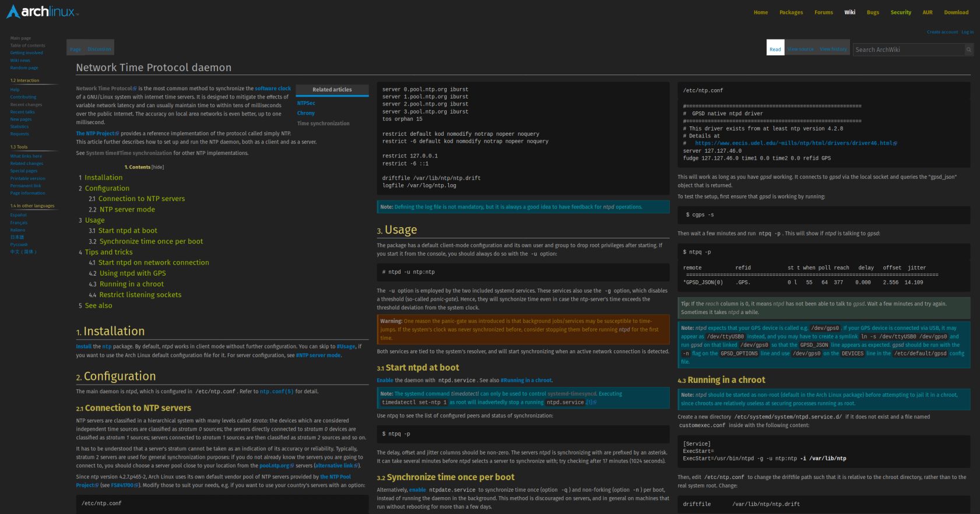Screen dimensions: 980x514
Task: Open Time synchronization related article
Action: coord(324,124)
